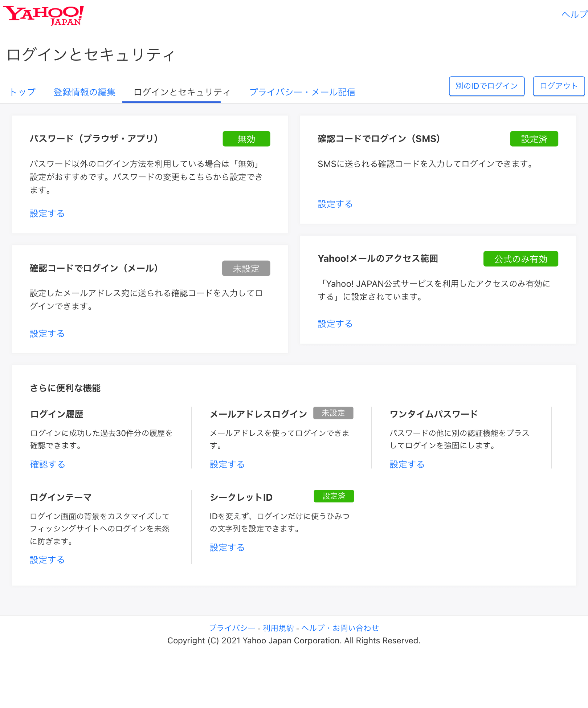Click 設定する under ログインテーマ
The image size is (588, 708).
pos(47,560)
